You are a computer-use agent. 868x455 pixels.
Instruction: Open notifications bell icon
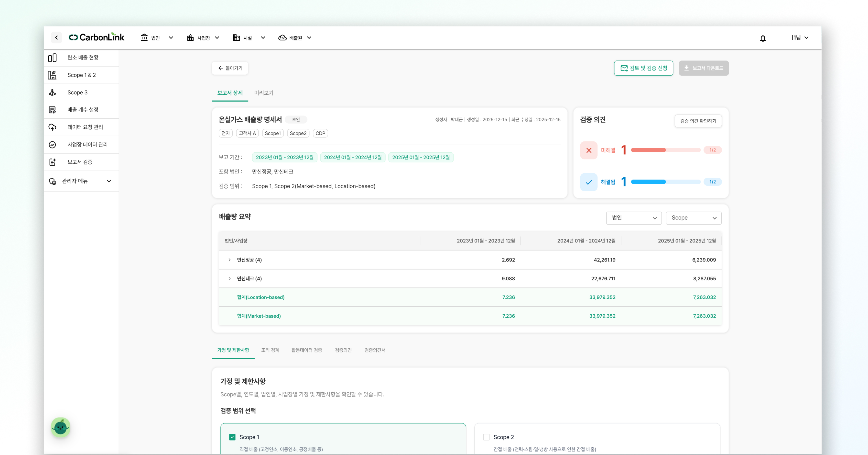coord(763,38)
